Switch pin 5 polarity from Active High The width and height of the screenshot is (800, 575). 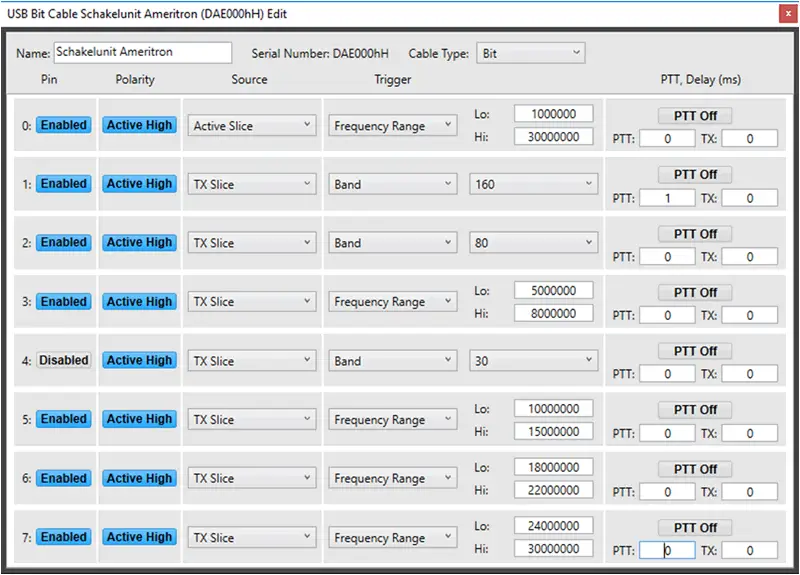(139, 419)
